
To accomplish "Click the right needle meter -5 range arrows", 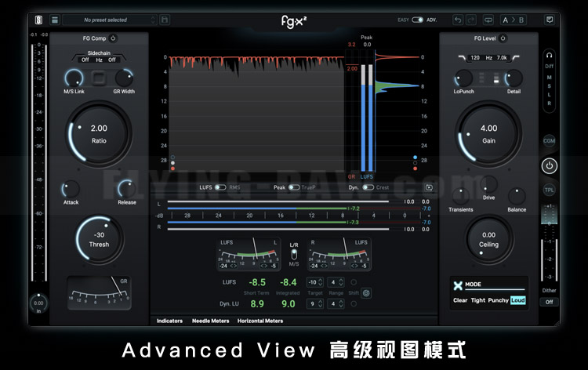I will pos(354,266).
